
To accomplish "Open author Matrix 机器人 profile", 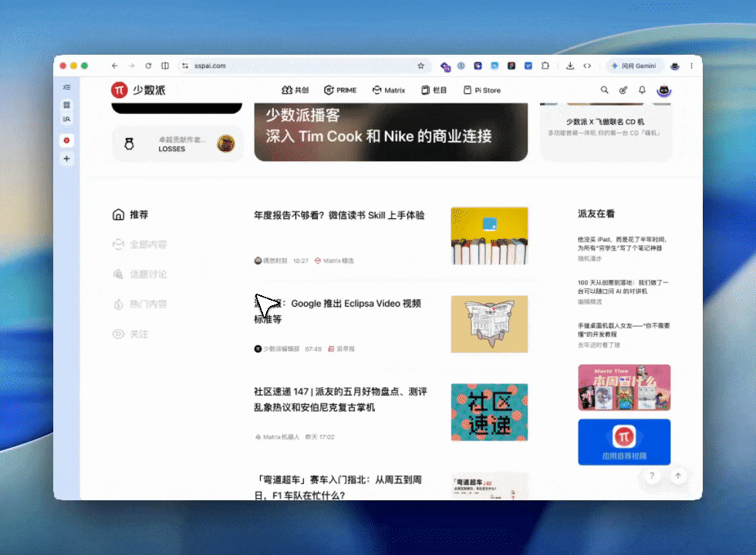I will click(x=277, y=437).
